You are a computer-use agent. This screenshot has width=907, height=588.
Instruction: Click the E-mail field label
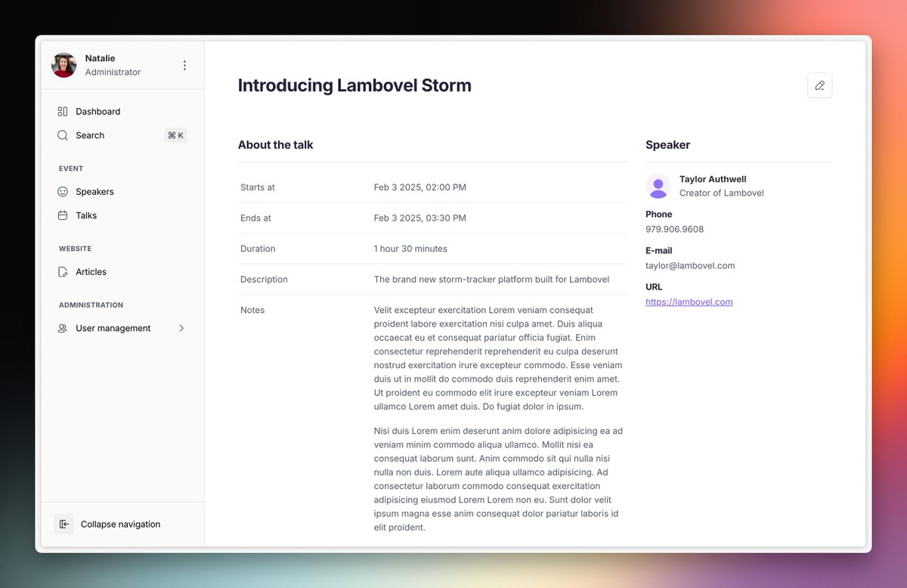pos(659,251)
